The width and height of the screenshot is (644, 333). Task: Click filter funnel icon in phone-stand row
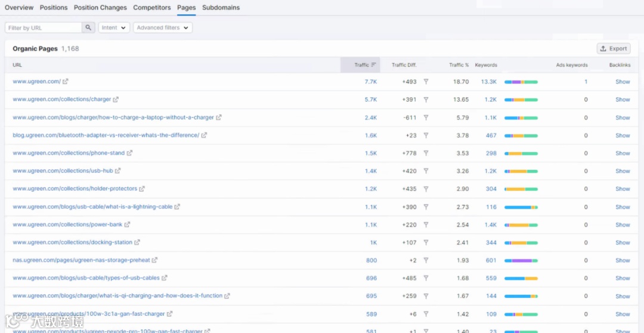(426, 153)
